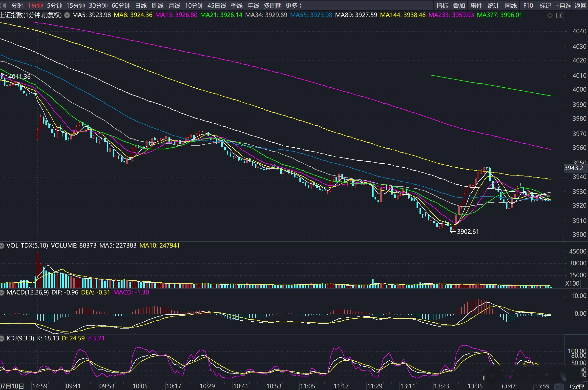This screenshot has width=588, height=390.
Task: Toggle the right side panel icon
Action: tap(559, 15)
